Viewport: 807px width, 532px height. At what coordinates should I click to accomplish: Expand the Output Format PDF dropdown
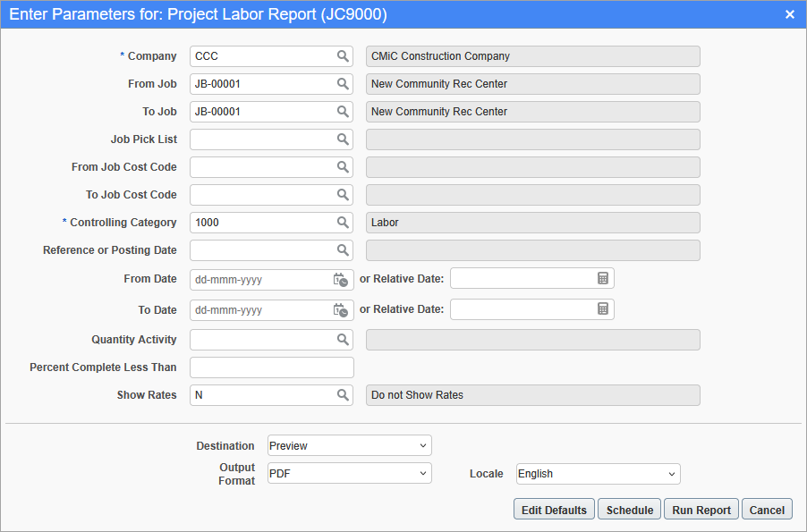coord(350,473)
